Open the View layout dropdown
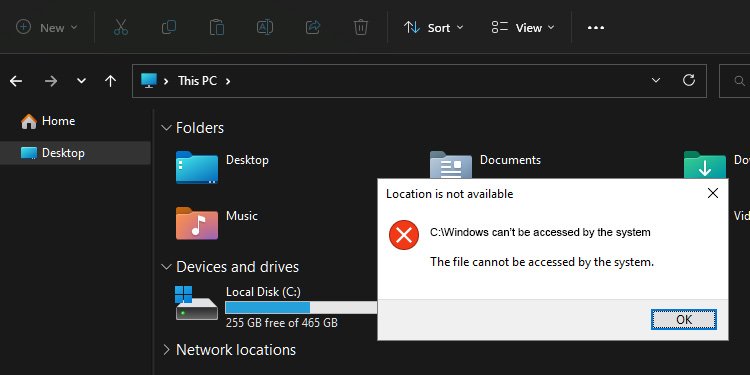Viewport: 750px width, 375px height. (523, 28)
